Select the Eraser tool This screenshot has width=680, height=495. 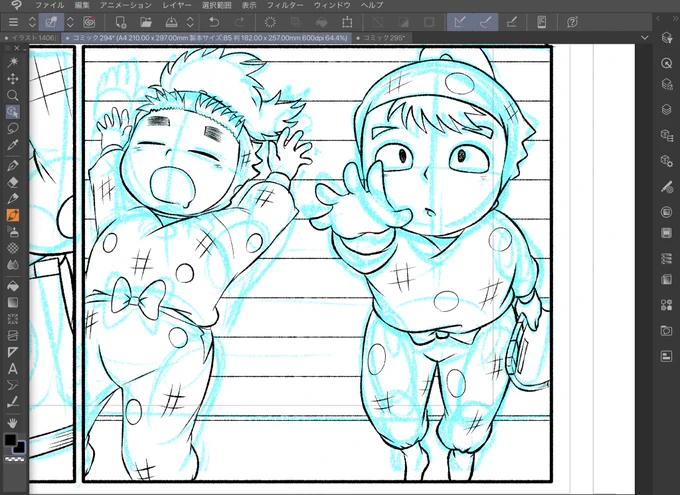(13, 182)
